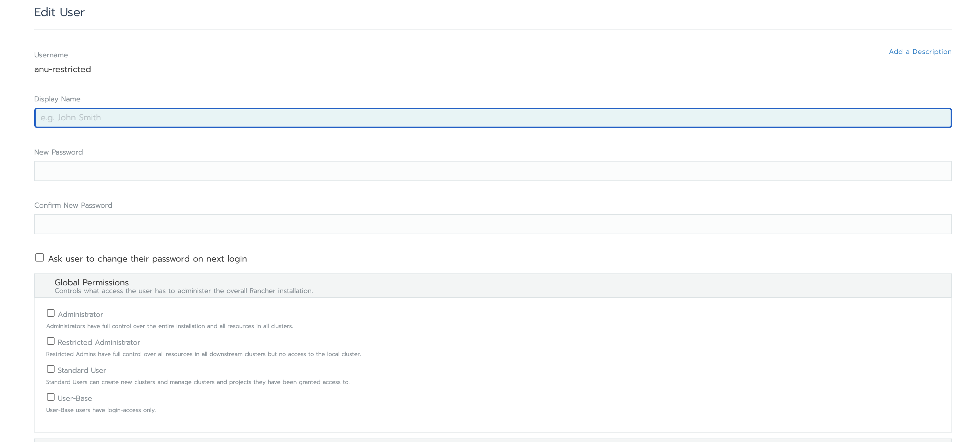Click the Edit User page title

pos(59,12)
